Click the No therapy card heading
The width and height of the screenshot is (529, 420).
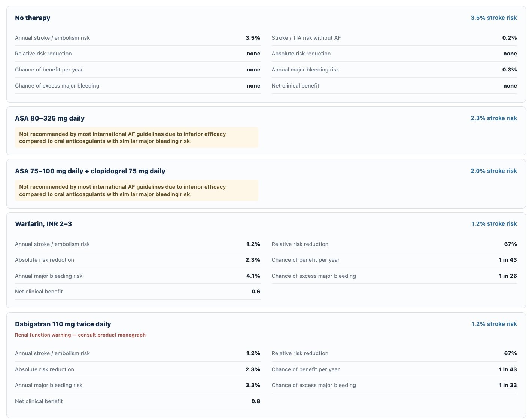[33, 18]
